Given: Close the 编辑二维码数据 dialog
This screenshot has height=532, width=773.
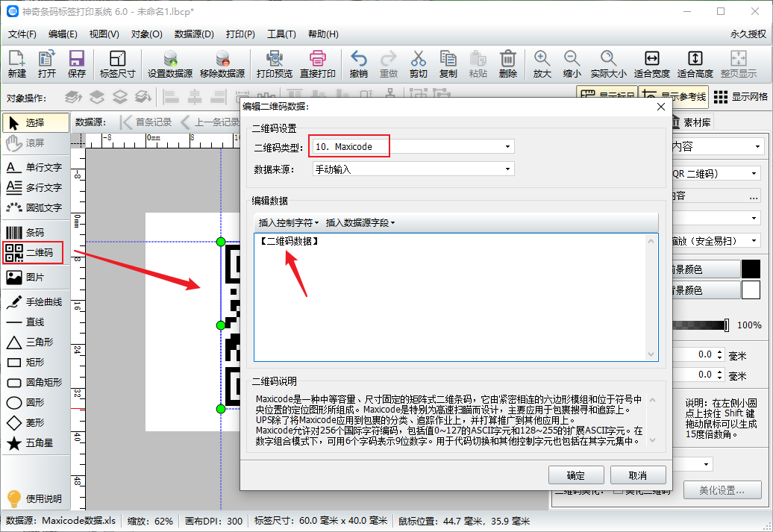Looking at the screenshot, I should tap(661, 107).
